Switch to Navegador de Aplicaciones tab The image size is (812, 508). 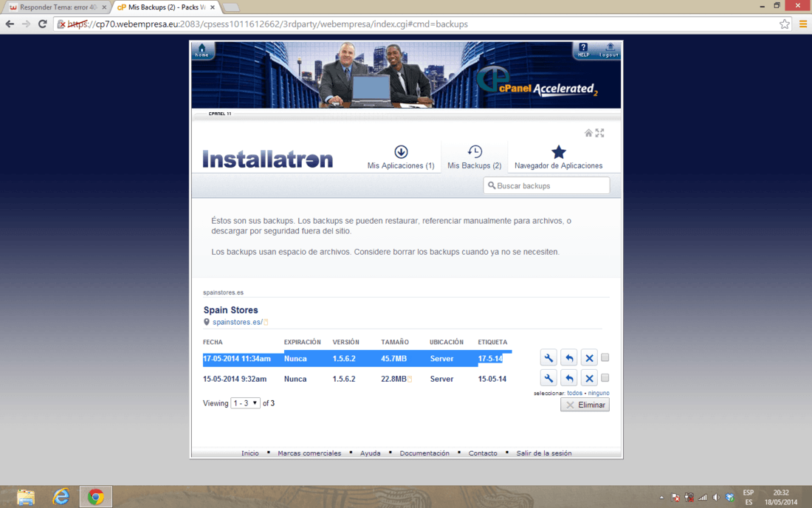pos(558,157)
